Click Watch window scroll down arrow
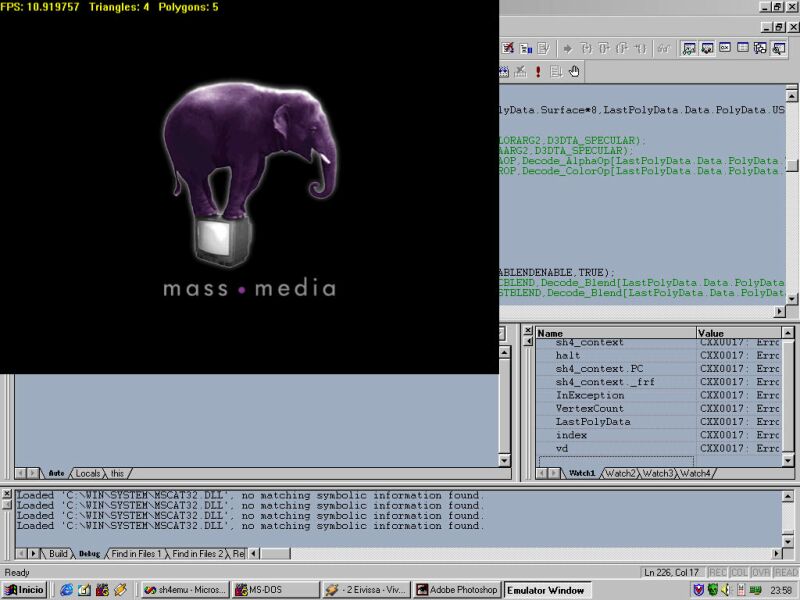Image resolution: width=800 pixels, height=600 pixels. [x=788, y=461]
